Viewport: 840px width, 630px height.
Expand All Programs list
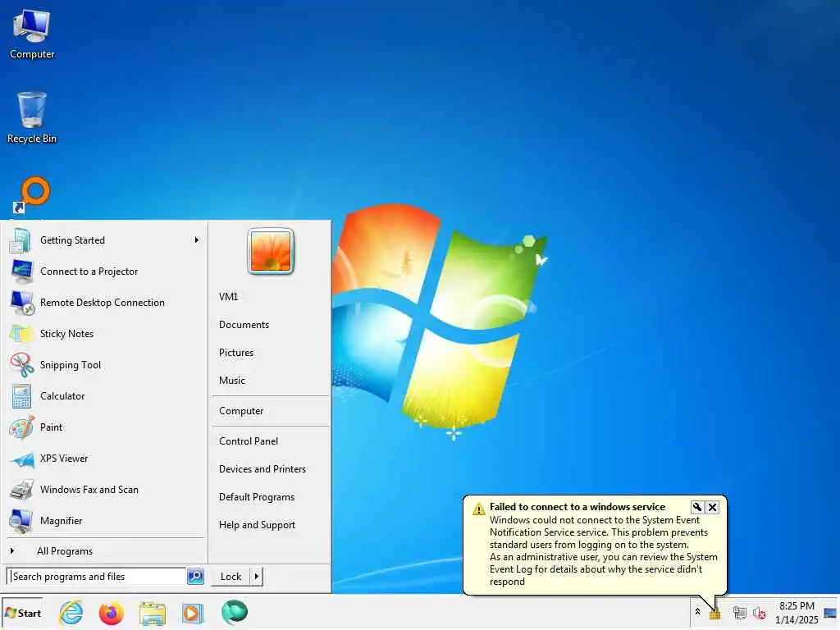64,551
